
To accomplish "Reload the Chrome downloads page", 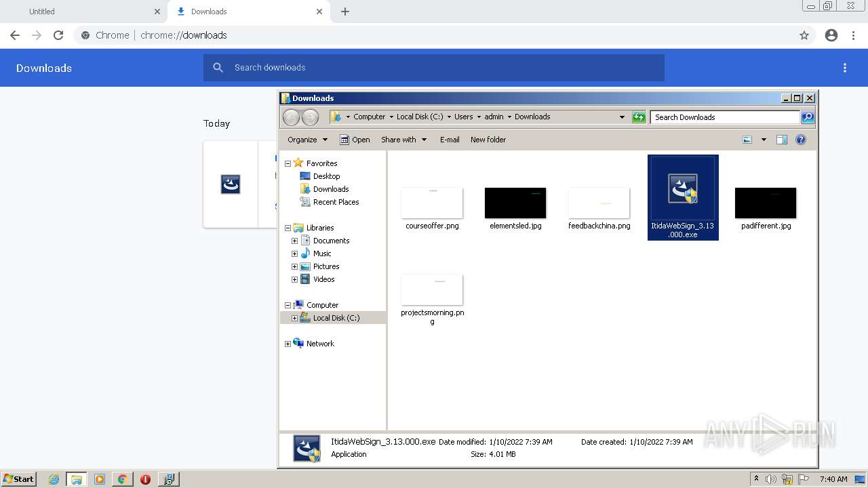I will click(x=58, y=35).
